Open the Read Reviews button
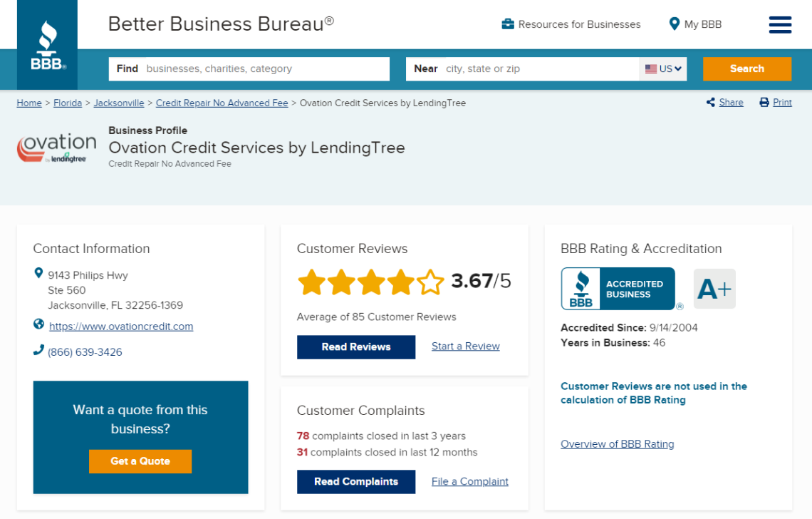 (356, 347)
